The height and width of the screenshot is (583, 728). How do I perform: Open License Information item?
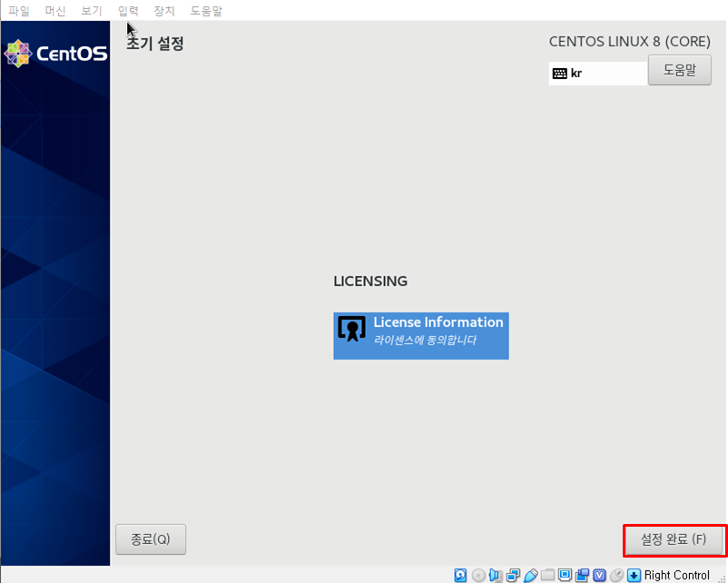tap(420, 335)
